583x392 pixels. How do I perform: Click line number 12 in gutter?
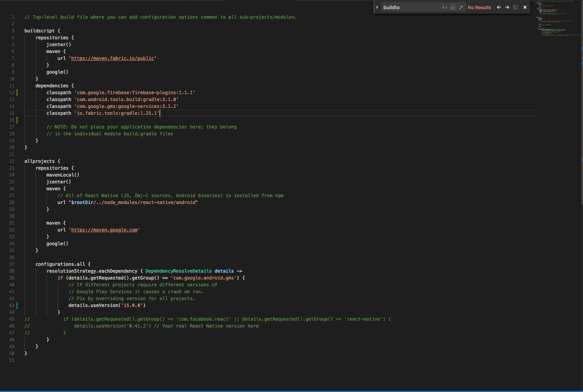point(12,93)
